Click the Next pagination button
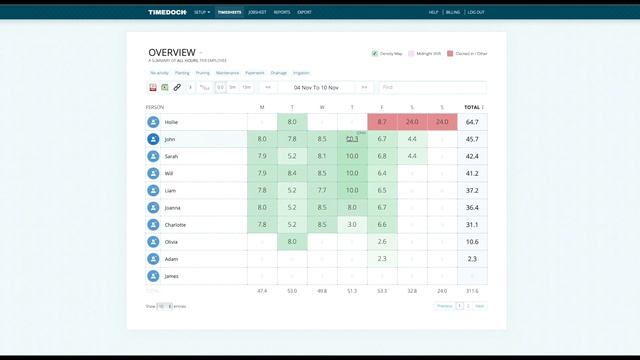This screenshot has width=640, height=360. coord(480,306)
